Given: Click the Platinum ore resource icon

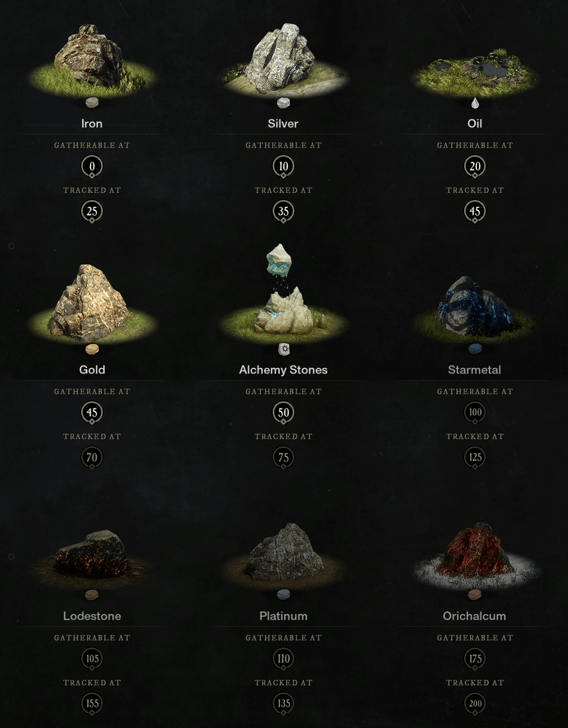Looking at the screenshot, I should [283, 595].
